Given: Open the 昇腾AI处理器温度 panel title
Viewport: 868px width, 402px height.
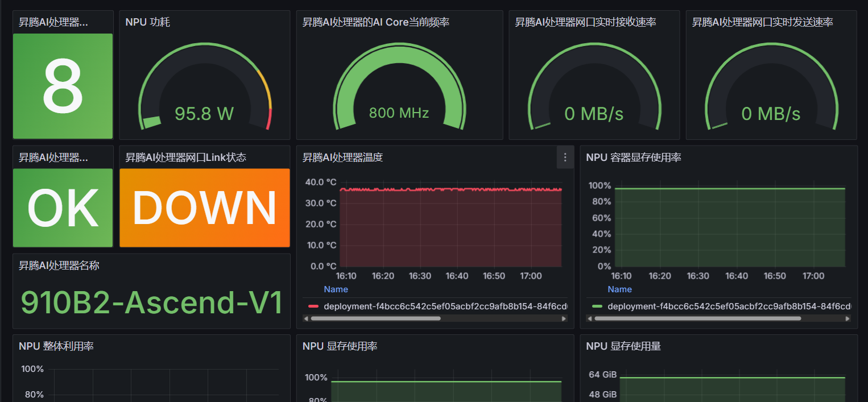Looking at the screenshot, I should point(343,158).
